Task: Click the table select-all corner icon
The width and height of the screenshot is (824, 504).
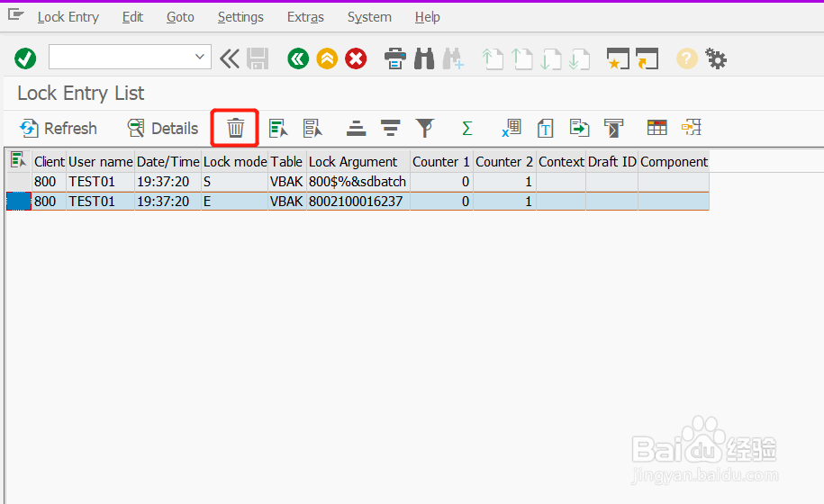Action: click(18, 159)
